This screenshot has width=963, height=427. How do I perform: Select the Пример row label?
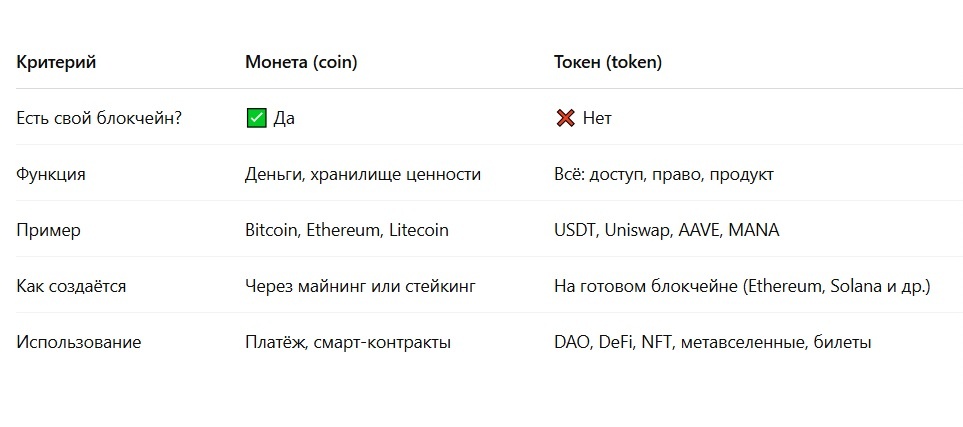point(49,230)
